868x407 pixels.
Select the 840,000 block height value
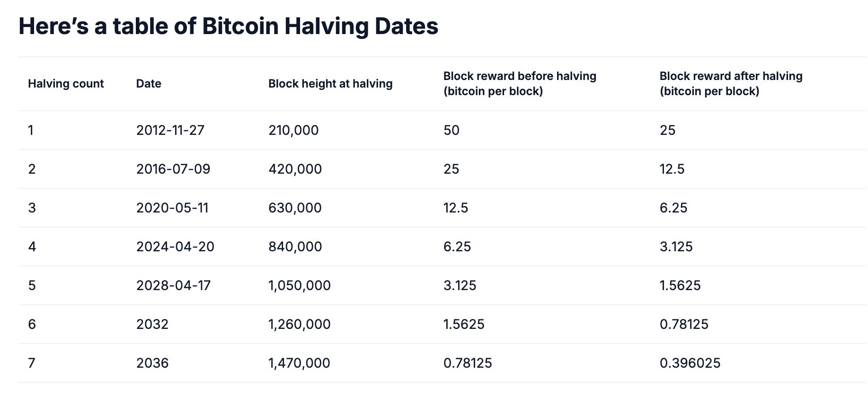tap(295, 247)
